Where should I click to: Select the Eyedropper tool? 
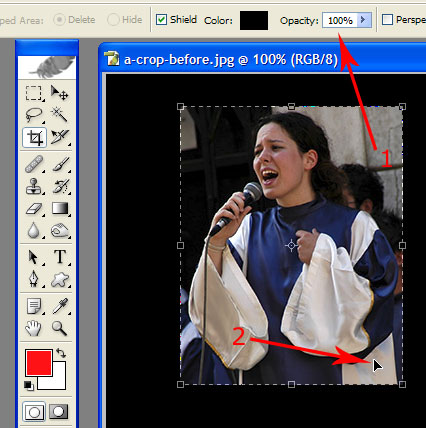(60, 306)
